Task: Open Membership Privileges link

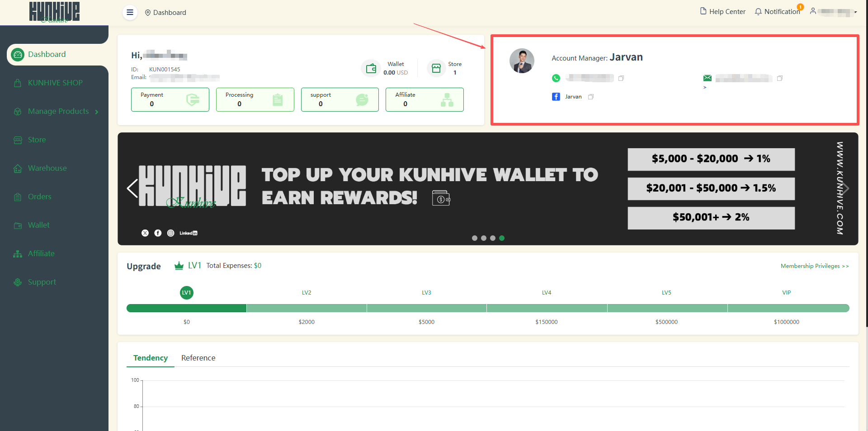Action: pos(815,266)
